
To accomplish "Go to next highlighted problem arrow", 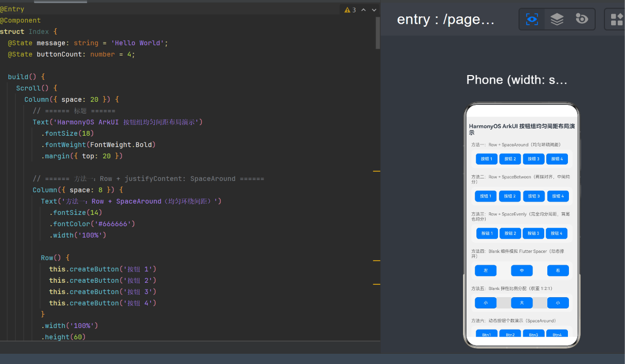I will [x=373, y=10].
